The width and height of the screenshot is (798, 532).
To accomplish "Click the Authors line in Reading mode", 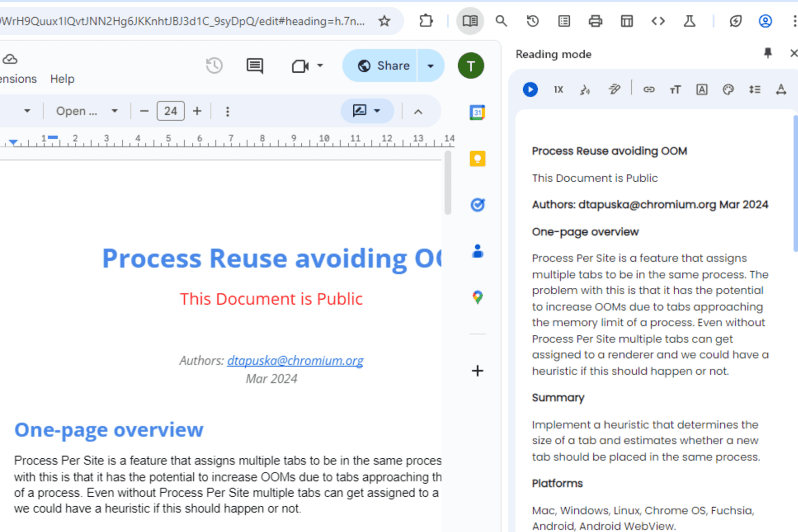I will tap(650, 205).
